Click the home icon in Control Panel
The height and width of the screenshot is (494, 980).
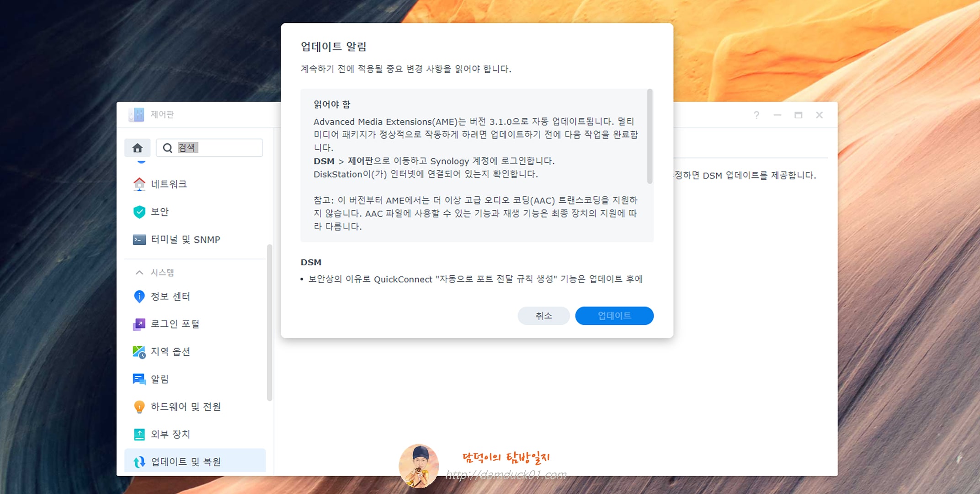click(x=138, y=147)
